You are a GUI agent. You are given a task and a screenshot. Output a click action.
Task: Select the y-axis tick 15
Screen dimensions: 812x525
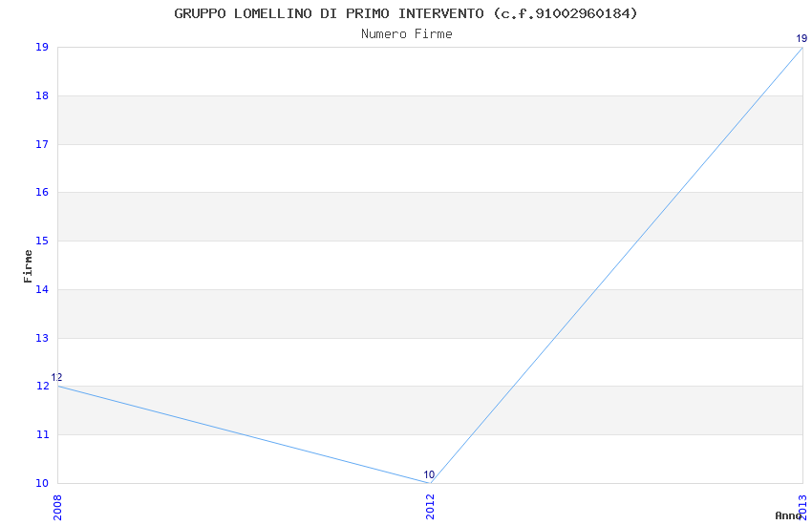(x=42, y=241)
